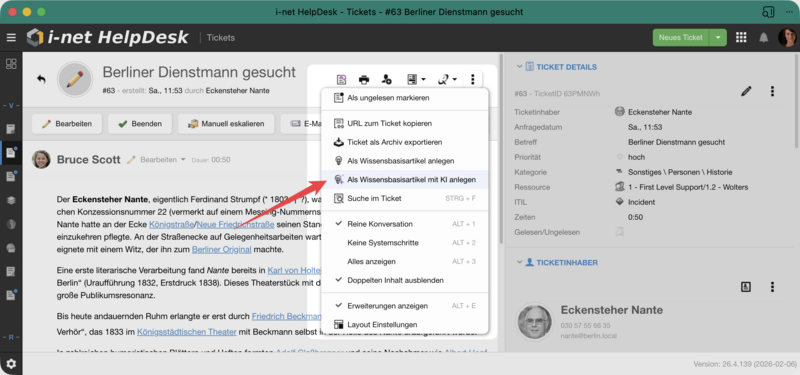800x375 pixels.
Task: Choose Als Wissensbasisartikel anlegen
Action: click(x=405, y=161)
